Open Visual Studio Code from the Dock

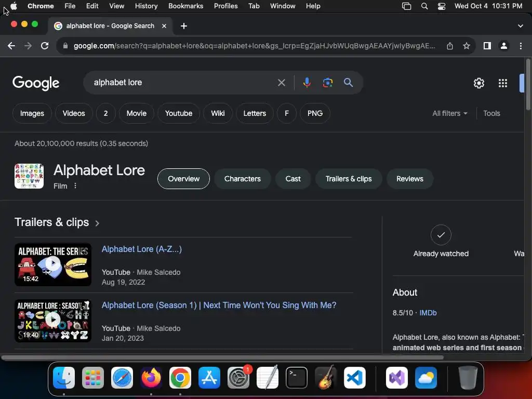(x=354, y=378)
